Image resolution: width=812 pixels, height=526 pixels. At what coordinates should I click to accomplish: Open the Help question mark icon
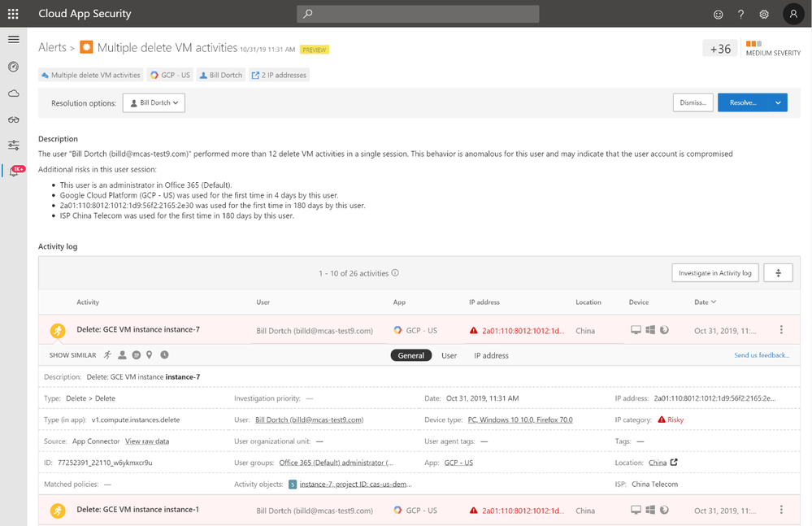tap(741, 15)
